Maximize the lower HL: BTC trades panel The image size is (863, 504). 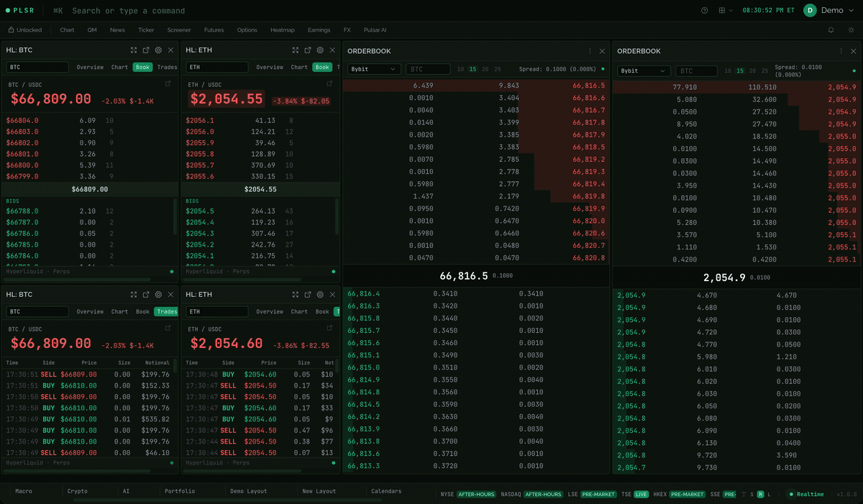[x=134, y=295]
